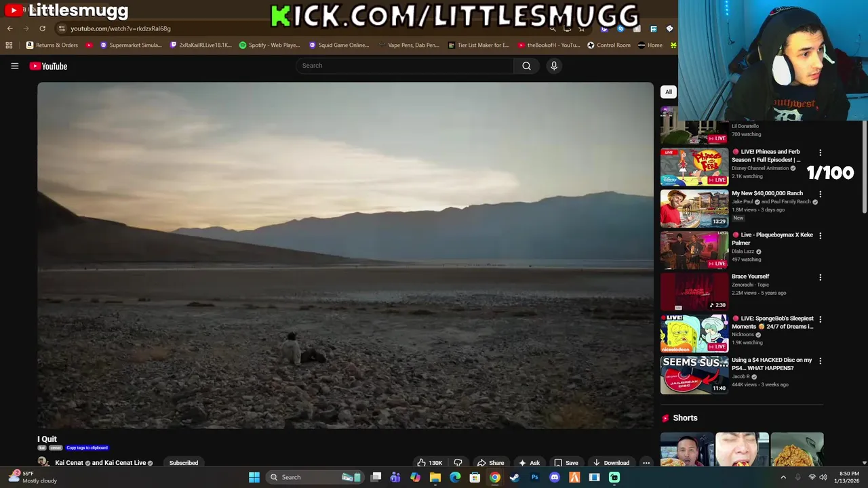Open File Explorer from the taskbar
The height and width of the screenshot is (488, 868).
tap(435, 477)
